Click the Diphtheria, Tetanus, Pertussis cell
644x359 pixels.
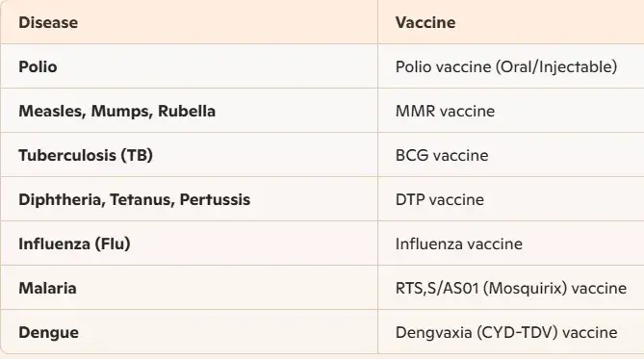(x=189, y=199)
